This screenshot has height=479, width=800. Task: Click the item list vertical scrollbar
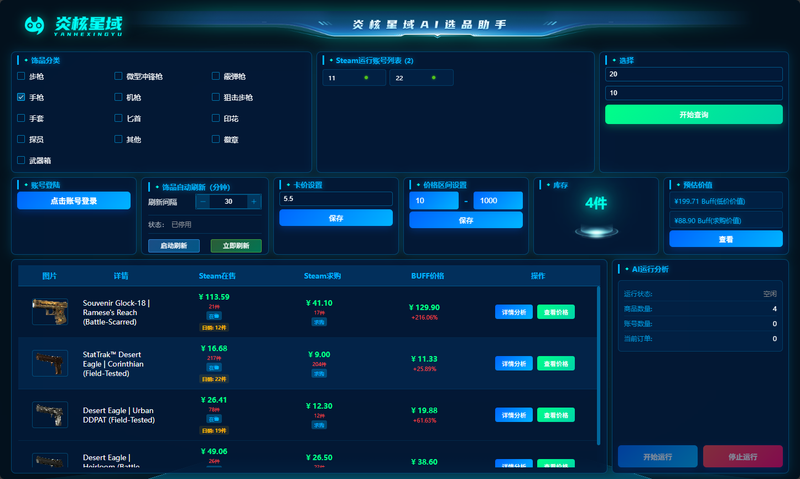pos(598,365)
